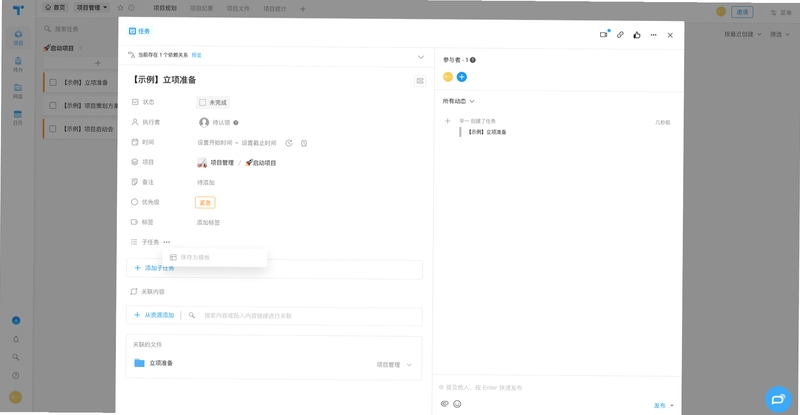Image resolution: width=800 pixels, height=415 pixels.
Task: Add a participant with the blue plus
Action: click(462, 77)
